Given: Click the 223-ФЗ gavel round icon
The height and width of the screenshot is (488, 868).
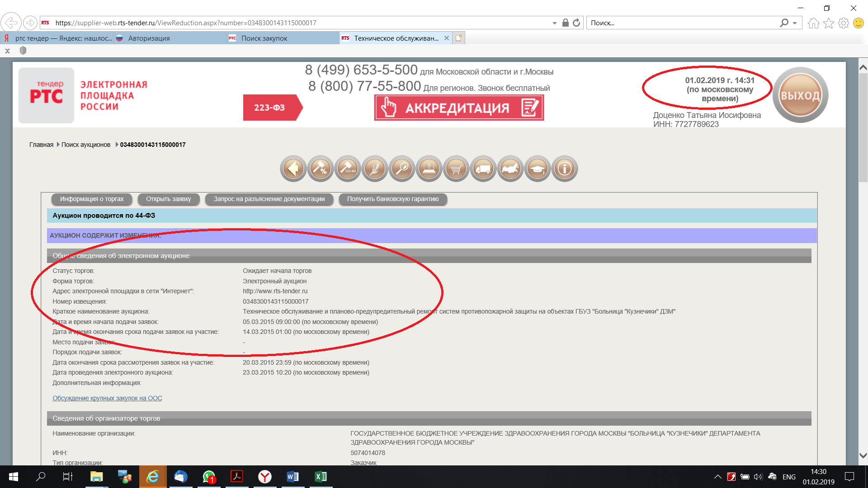Looking at the screenshot, I should (x=348, y=169).
